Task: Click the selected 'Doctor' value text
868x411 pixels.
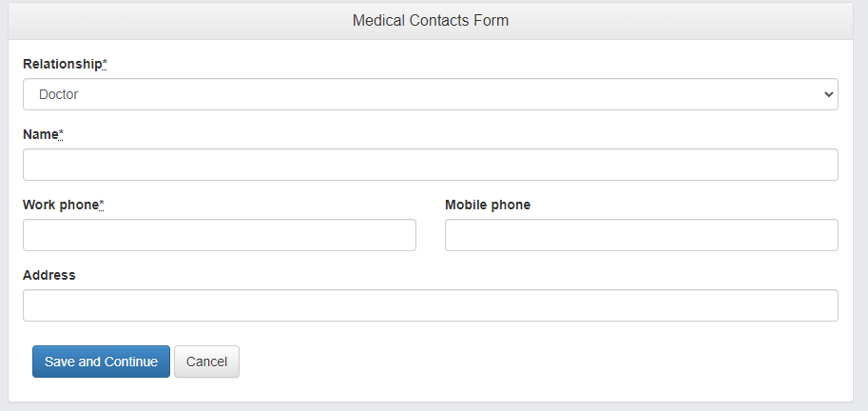Action: tap(59, 94)
